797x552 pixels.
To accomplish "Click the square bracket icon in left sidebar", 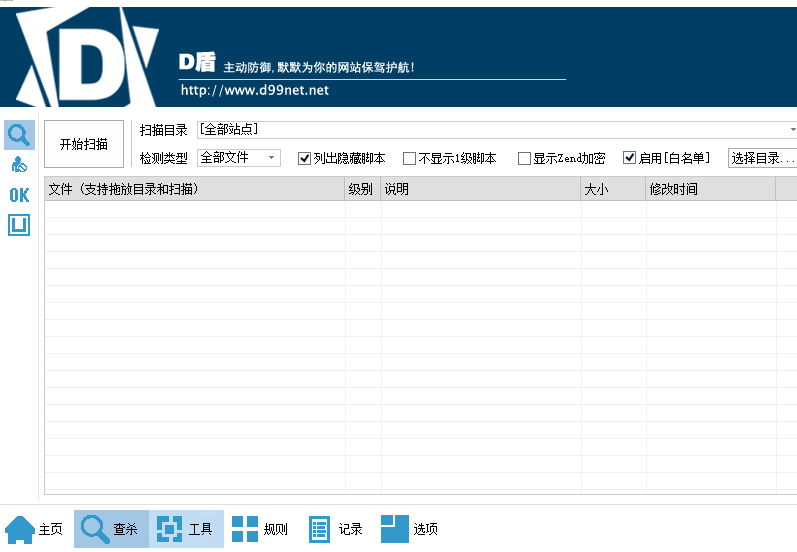I will (x=19, y=225).
